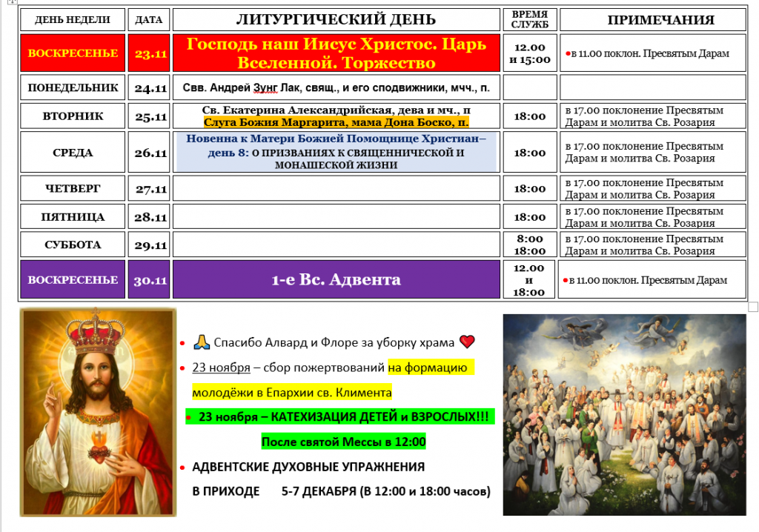Image resolution: width=759 pixels, height=532 pixels.
Task: Click the 'Новенна к Матери Божией' cell
Action: tap(335, 152)
